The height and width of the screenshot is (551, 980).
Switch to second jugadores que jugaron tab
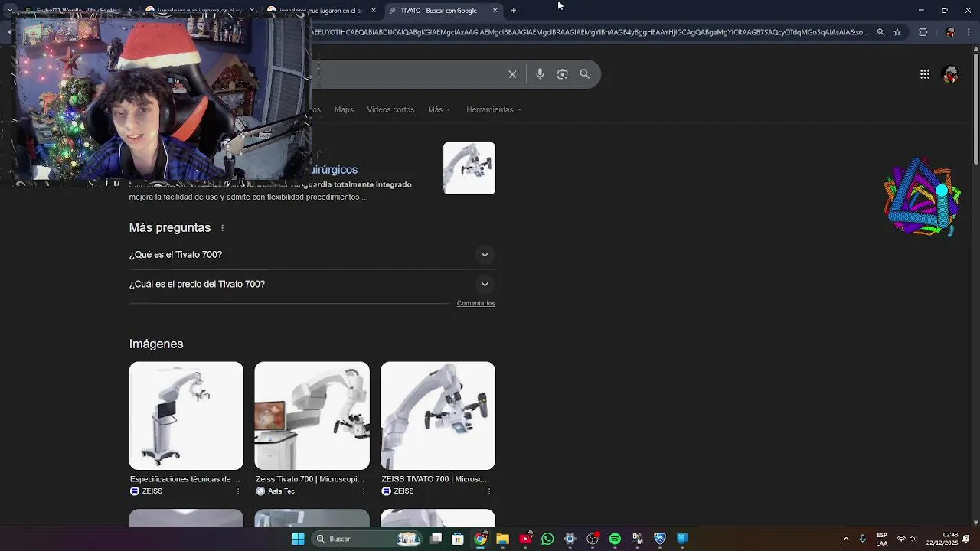[201, 11]
